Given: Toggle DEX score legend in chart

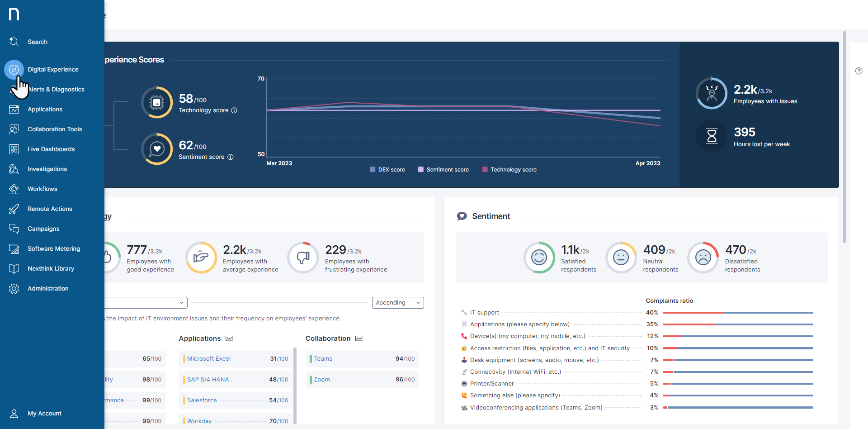Looking at the screenshot, I should tap(387, 170).
